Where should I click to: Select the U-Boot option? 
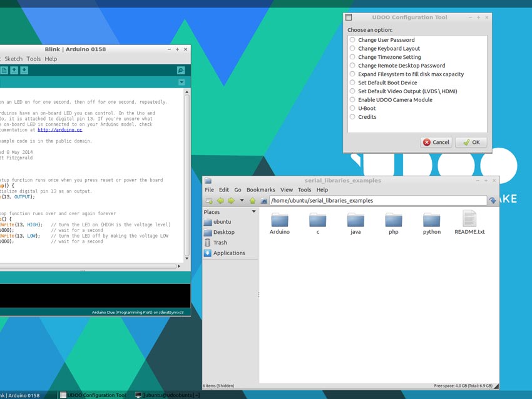point(362,108)
